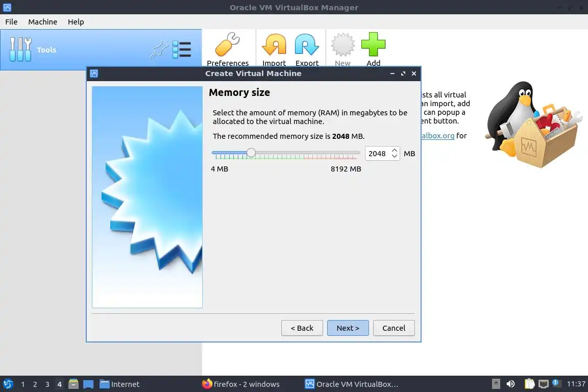Open the Internet folder in taskbar
The image size is (588, 392).
[119, 384]
